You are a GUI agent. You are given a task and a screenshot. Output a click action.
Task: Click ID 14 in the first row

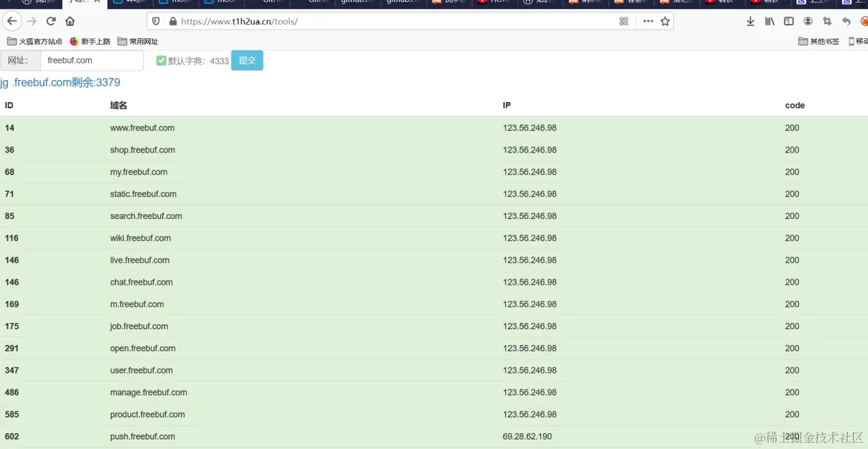click(10, 128)
